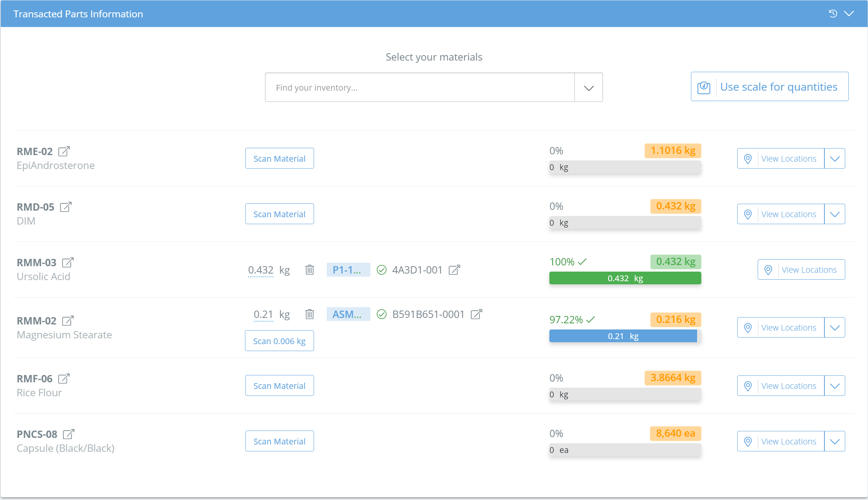The width and height of the screenshot is (868, 500).
Task: Click Scan Material for DIM
Action: 279,214
